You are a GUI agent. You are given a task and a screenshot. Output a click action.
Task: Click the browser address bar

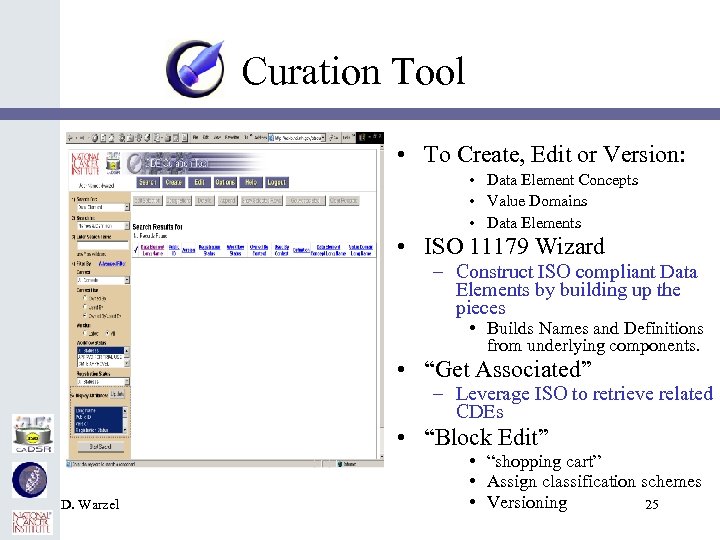pos(297,138)
